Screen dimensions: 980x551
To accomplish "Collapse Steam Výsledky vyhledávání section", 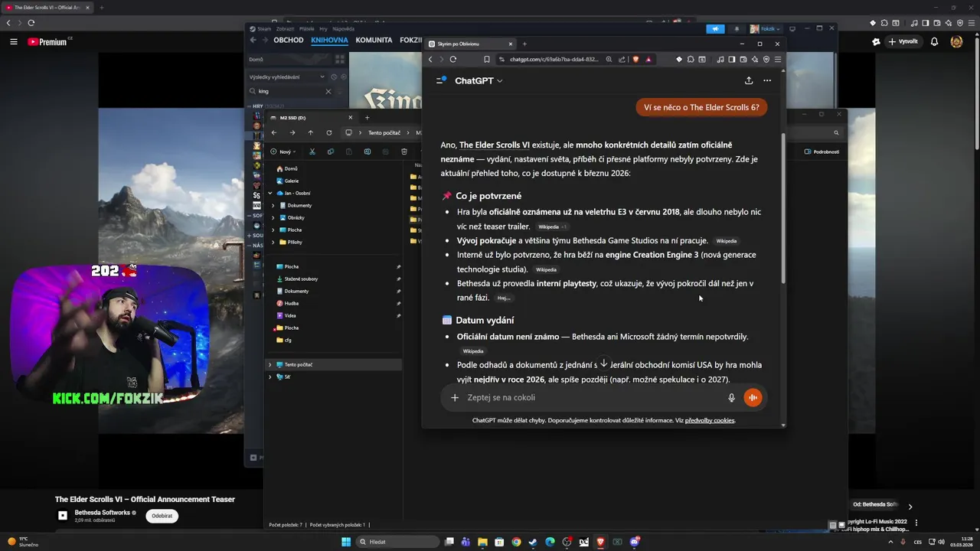I will [x=322, y=77].
